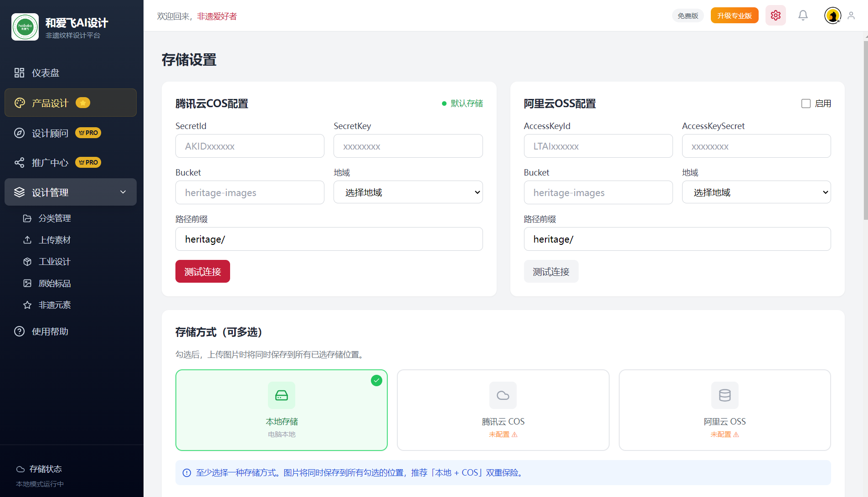Click the design advisor compass icon

point(19,133)
